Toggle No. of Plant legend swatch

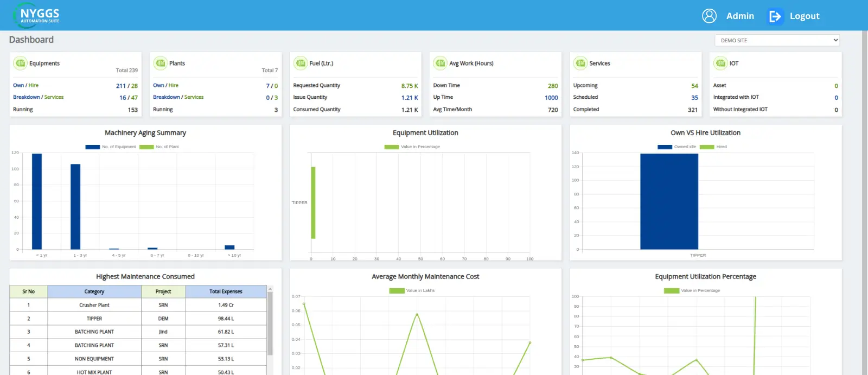pos(146,147)
